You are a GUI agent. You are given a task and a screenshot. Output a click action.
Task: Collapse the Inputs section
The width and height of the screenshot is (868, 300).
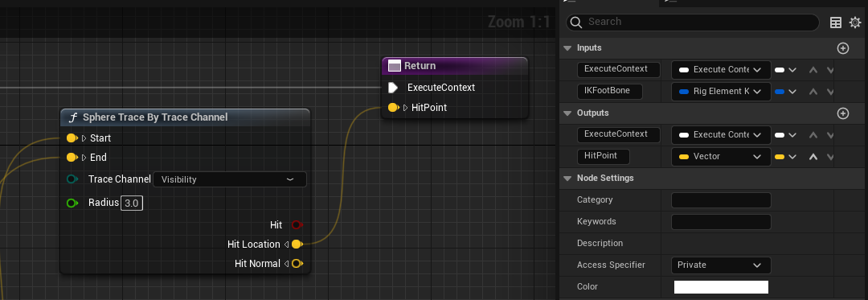567,48
